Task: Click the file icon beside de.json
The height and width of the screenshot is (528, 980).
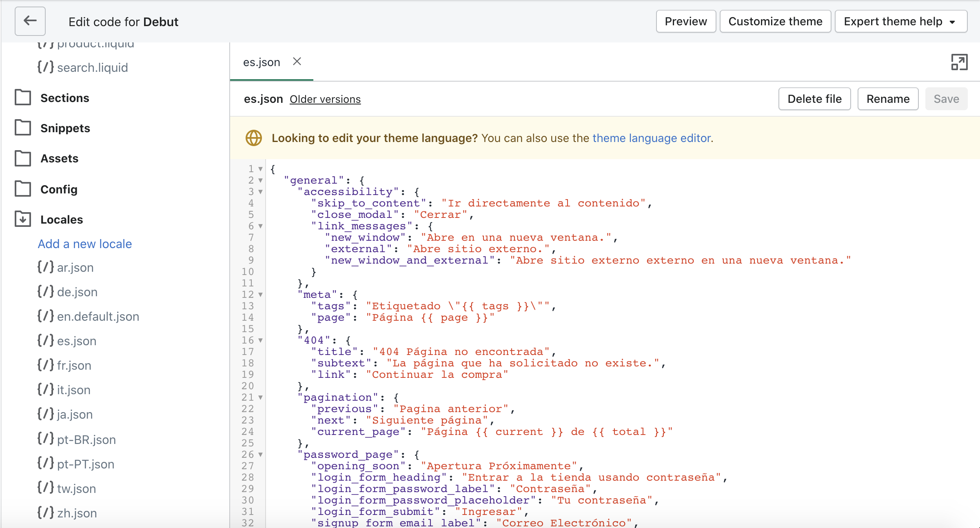Action: click(x=45, y=292)
